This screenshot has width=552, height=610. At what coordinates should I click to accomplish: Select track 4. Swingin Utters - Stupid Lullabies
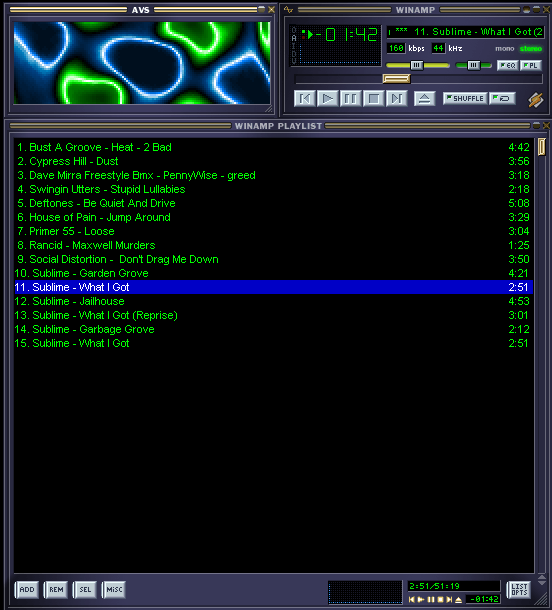tap(273, 189)
